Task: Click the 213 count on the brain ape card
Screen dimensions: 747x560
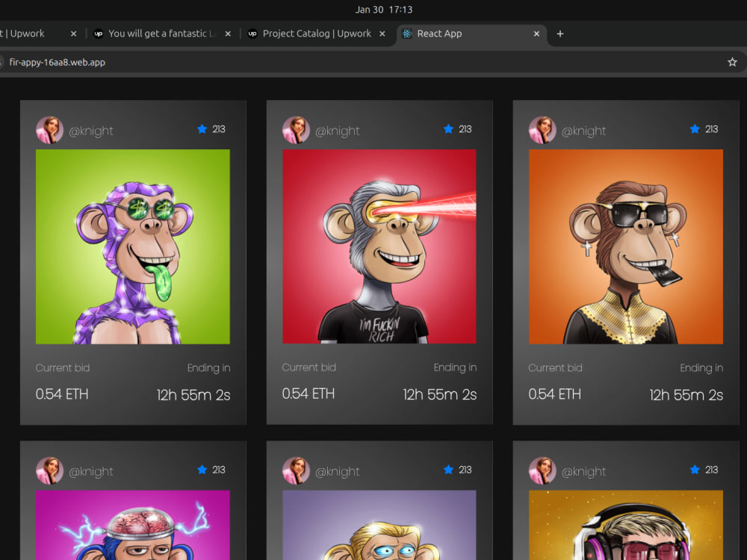Action: point(219,470)
